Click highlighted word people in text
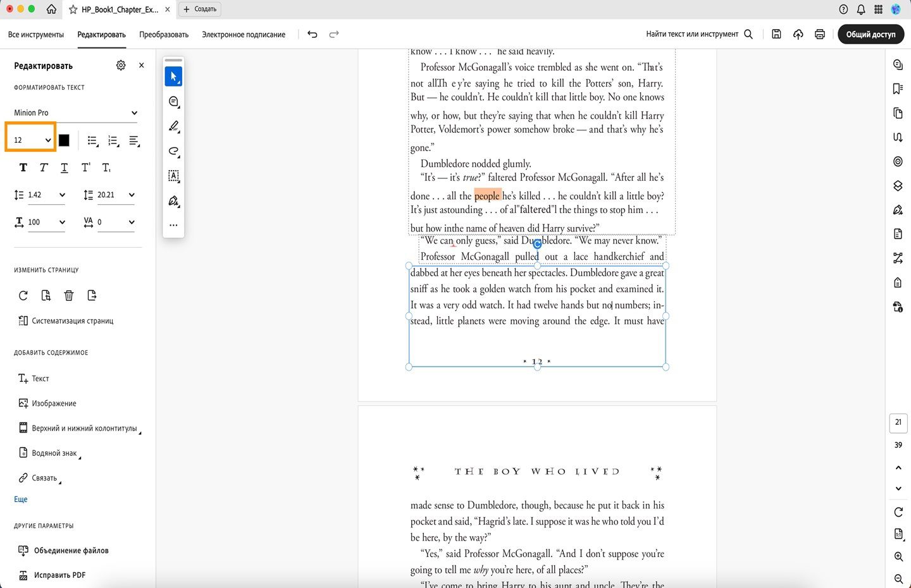 pos(487,195)
